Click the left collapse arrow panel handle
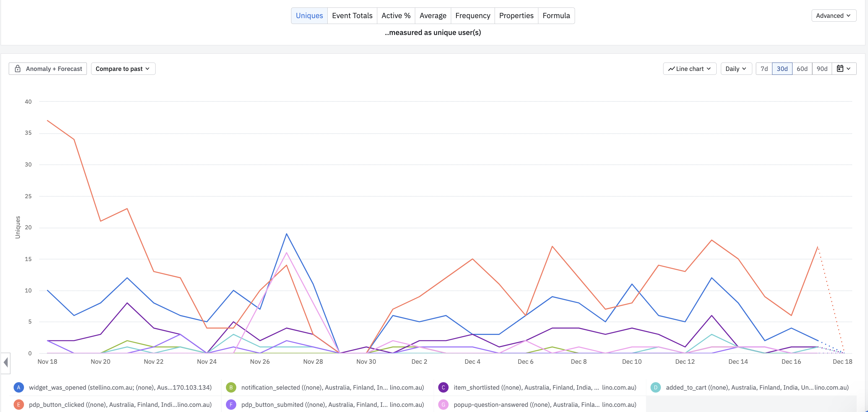Image resolution: width=868 pixels, height=412 pixels. [6, 363]
